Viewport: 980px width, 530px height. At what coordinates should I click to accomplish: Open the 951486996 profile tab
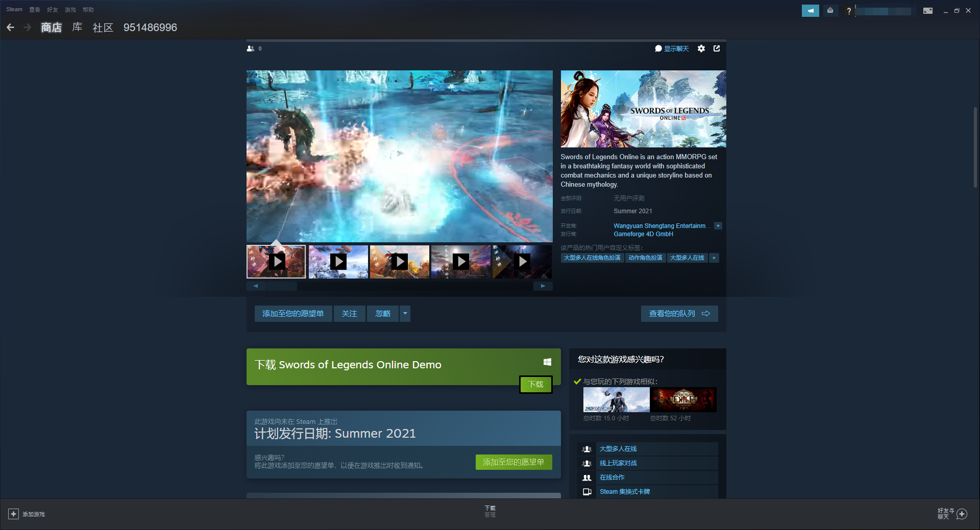(150, 28)
